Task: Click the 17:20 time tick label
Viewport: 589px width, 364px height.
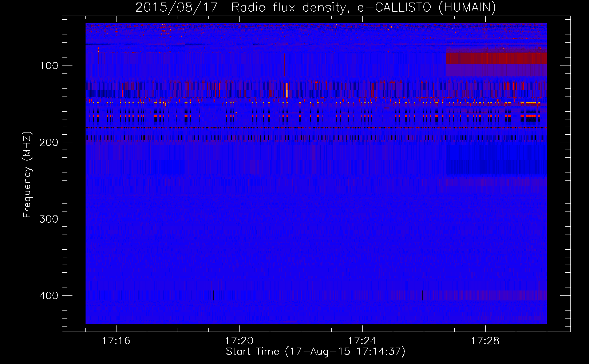Action: click(x=239, y=341)
